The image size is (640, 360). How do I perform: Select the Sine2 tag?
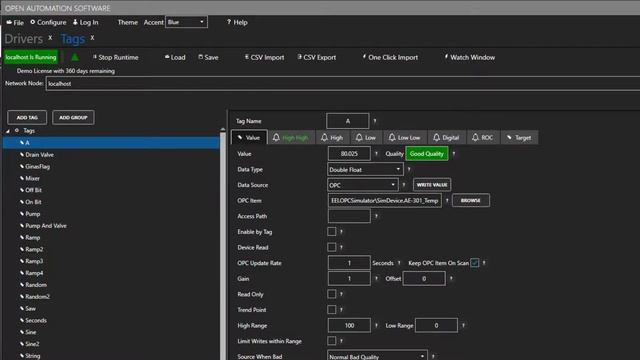(x=32, y=344)
